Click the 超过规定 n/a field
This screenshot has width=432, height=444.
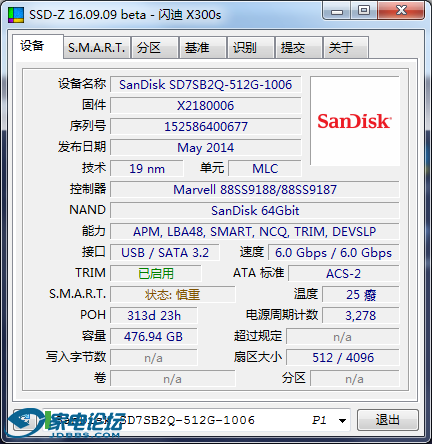click(x=343, y=337)
